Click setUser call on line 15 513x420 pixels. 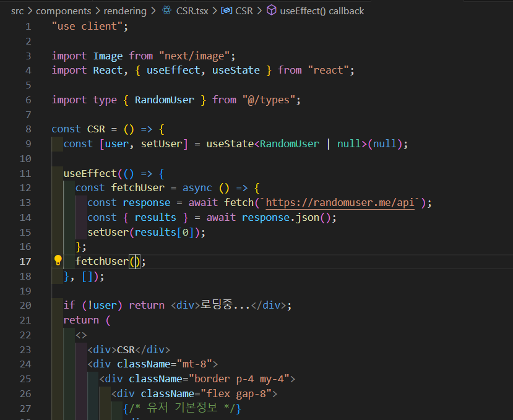(x=108, y=232)
